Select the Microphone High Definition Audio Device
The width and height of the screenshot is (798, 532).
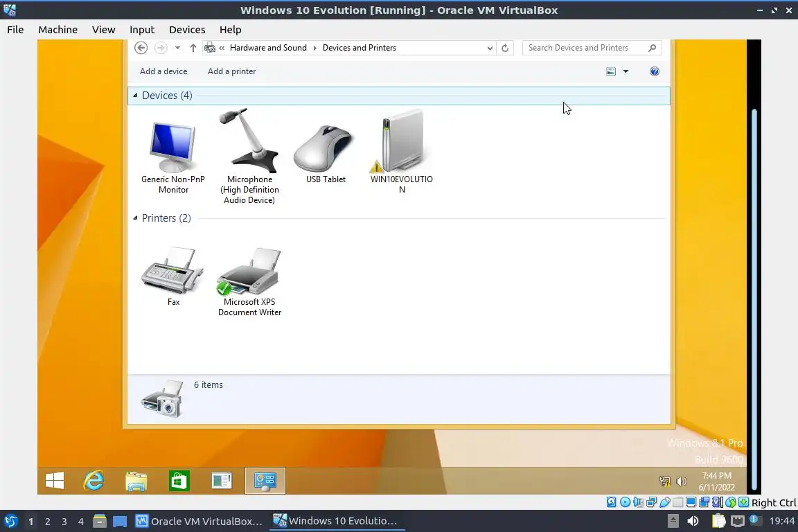click(x=249, y=155)
